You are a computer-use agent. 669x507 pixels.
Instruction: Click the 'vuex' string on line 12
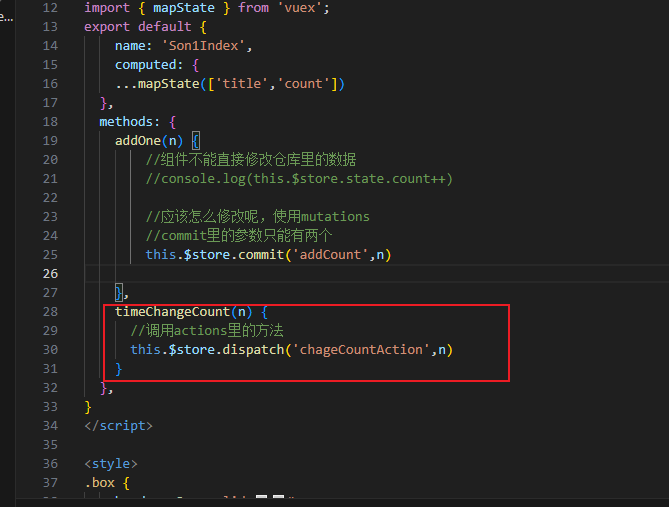point(300,8)
